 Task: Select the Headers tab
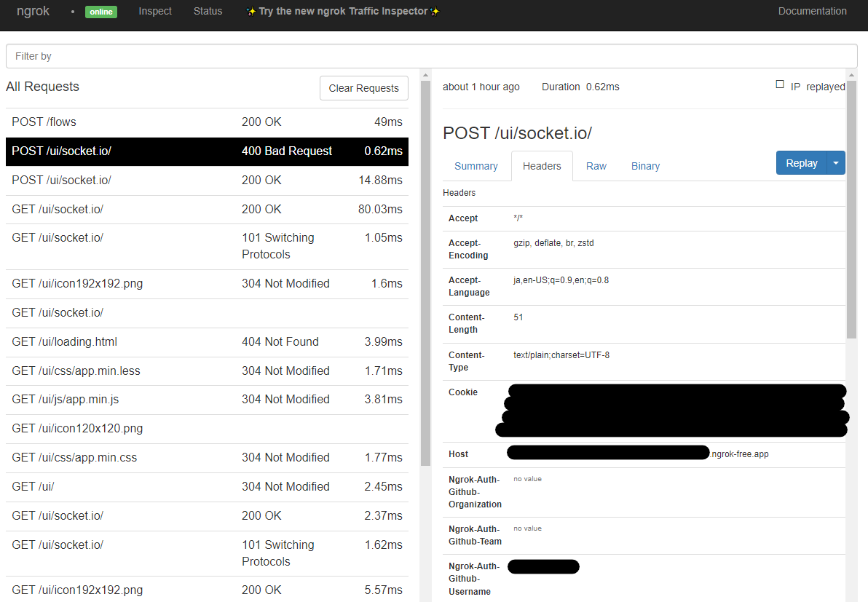[542, 166]
